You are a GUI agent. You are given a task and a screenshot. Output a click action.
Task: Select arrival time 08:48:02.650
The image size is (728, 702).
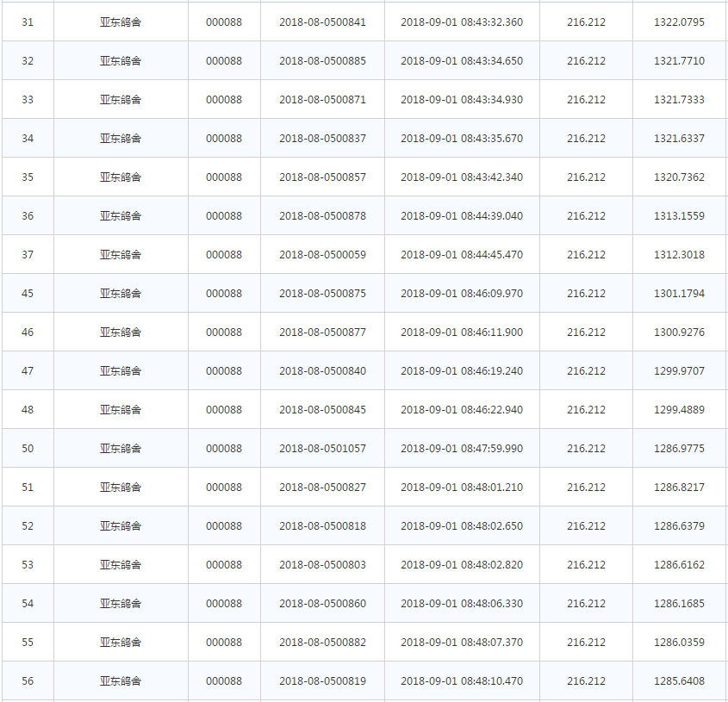(x=492, y=526)
